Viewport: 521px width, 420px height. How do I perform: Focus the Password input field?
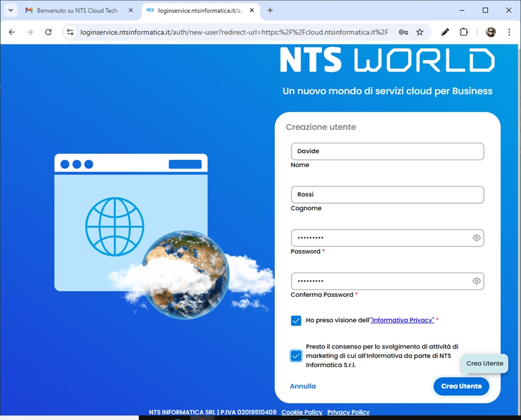387,238
